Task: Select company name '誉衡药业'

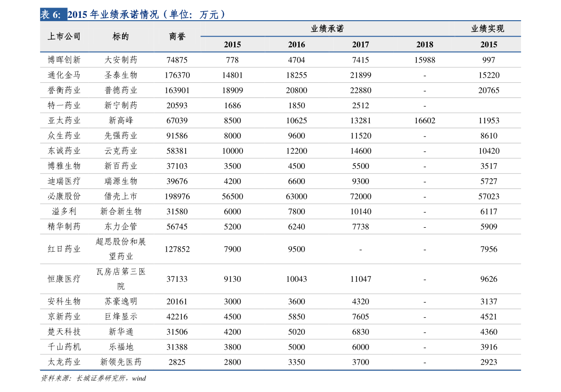Action: [x=64, y=90]
